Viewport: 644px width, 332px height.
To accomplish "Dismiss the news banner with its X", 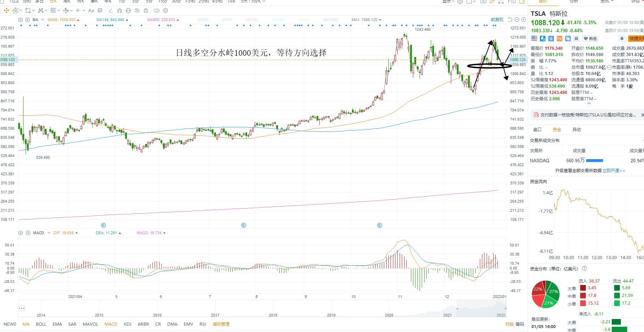I will click(x=642, y=115).
